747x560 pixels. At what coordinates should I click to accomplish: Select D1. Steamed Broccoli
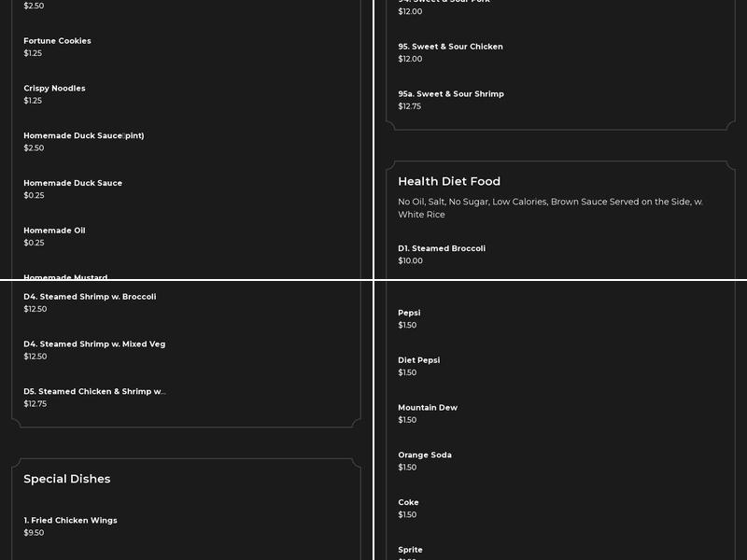442,248
